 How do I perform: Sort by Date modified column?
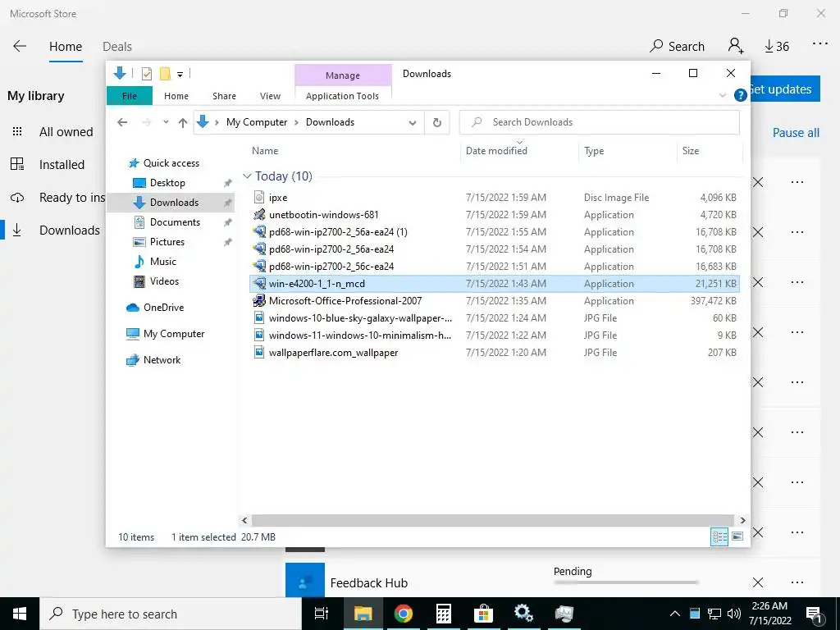click(x=496, y=151)
